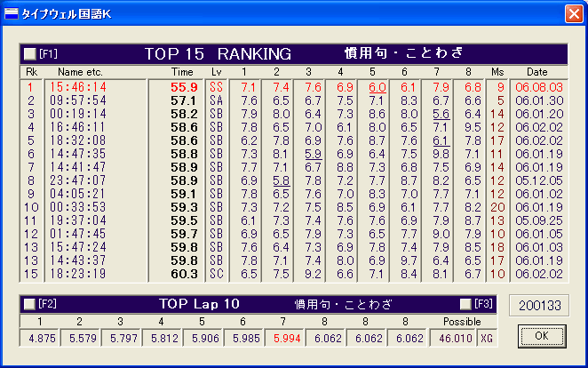Close the タイプウェル国語K window

click(x=574, y=14)
